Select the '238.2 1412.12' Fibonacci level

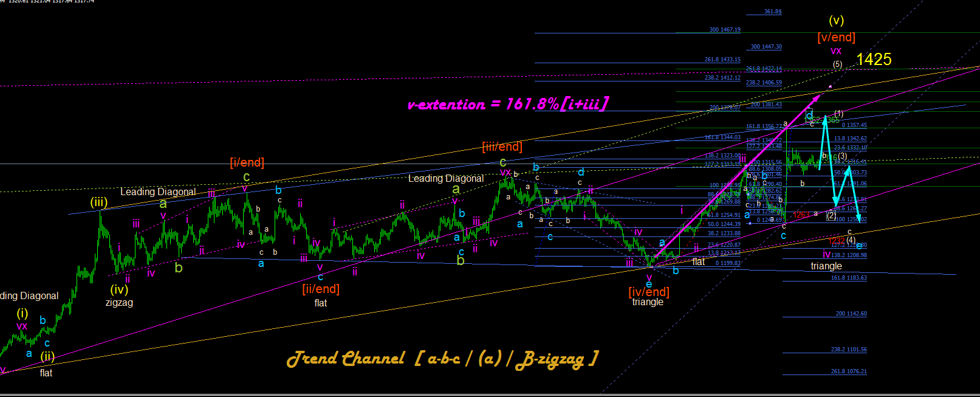[x=722, y=78]
